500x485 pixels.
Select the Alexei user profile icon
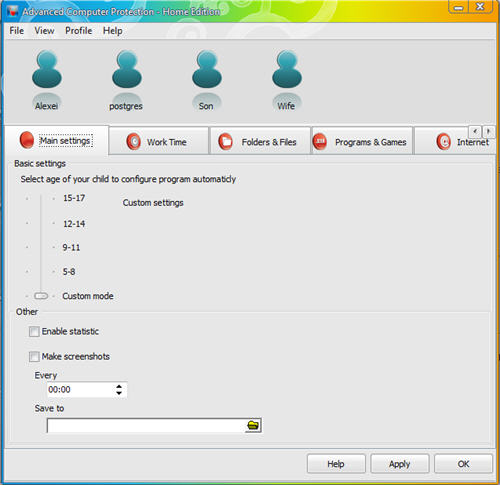click(47, 69)
